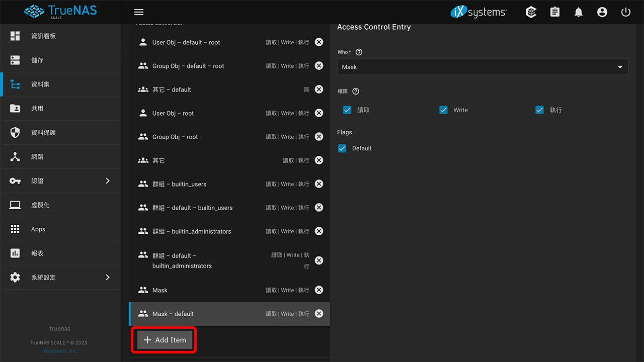Remove the Mask – default ACL entry
This screenshot has width=644, height=362.
pyautogui.click(x=319, y=314)
